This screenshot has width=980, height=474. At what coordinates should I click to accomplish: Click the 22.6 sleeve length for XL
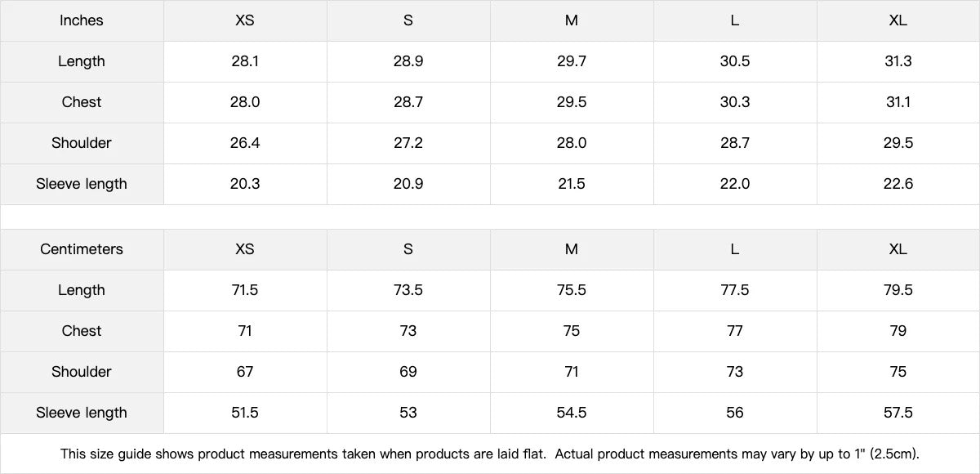tap(898, 184)
